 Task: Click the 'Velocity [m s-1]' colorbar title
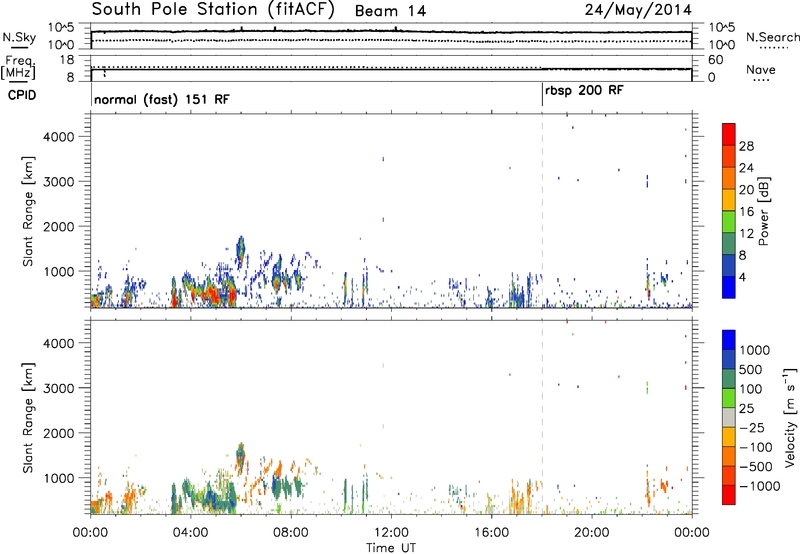790,417
